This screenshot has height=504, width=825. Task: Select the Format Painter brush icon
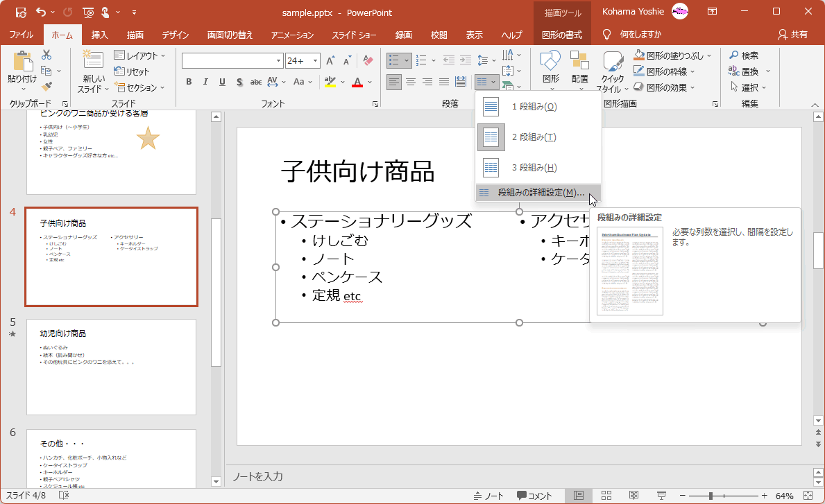pos(46,87)
